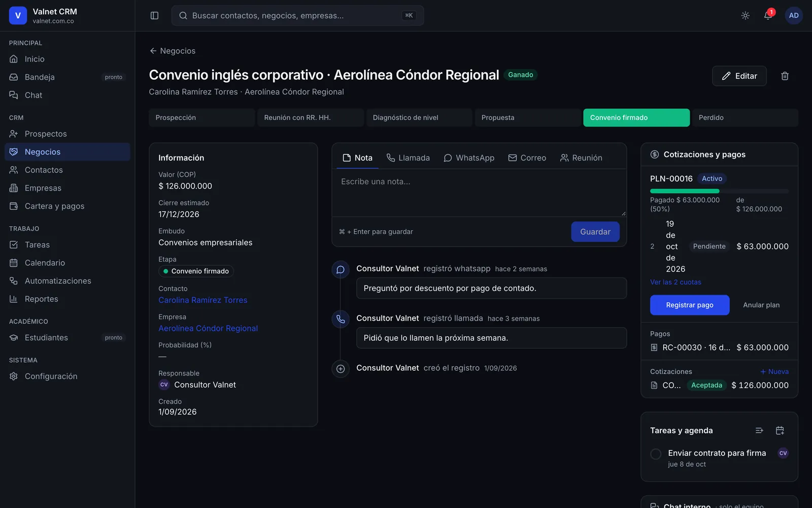Image resolution: width=812 pixels, height=508 pixels.
Task: Add a calendar event in Tareas y agenda
Action: [x=780, y=431]
